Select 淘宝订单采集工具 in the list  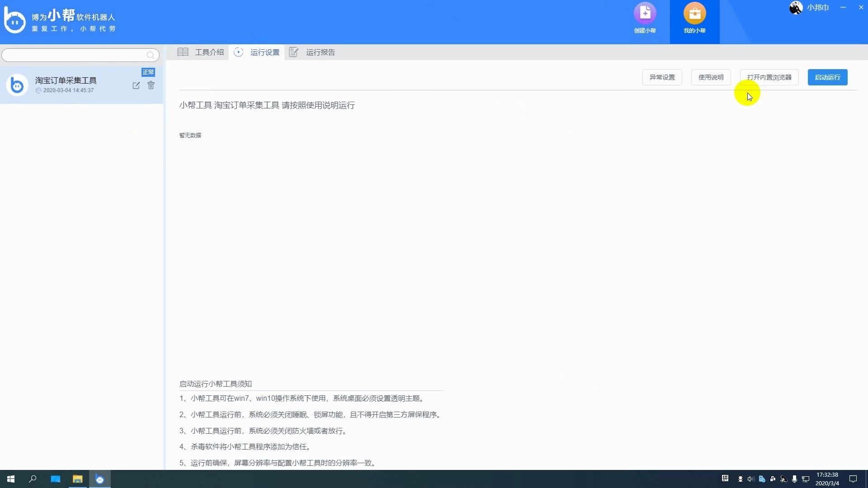81,85
